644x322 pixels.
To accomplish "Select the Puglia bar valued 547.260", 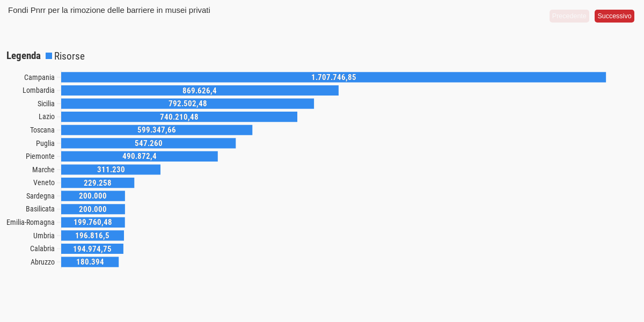I will [148, 143].
